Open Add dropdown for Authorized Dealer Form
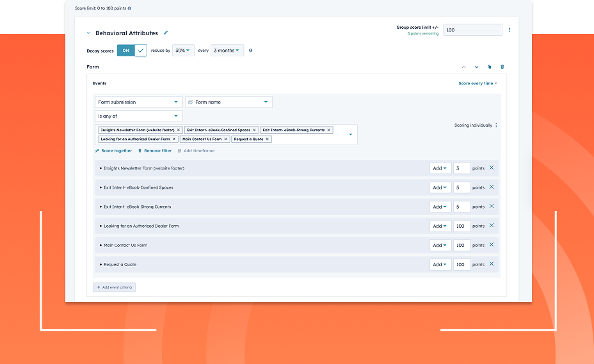 pos(440,226)
